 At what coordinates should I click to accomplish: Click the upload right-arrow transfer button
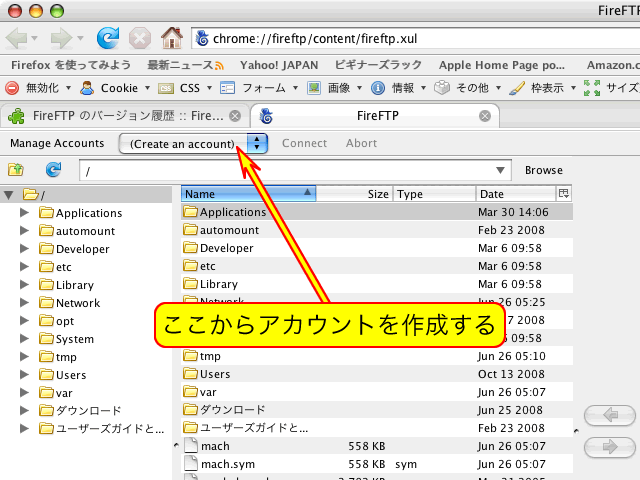pyautogui.click(x=610, y=447)
